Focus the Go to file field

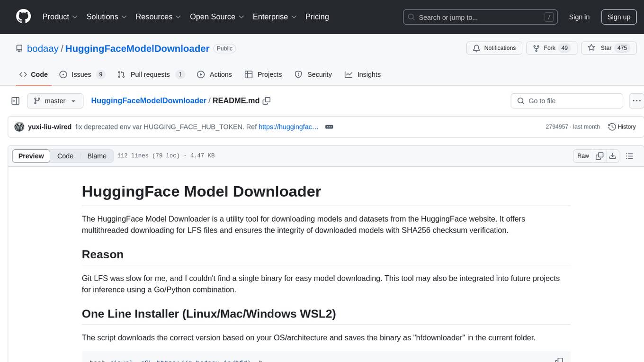tap(567, 101)
